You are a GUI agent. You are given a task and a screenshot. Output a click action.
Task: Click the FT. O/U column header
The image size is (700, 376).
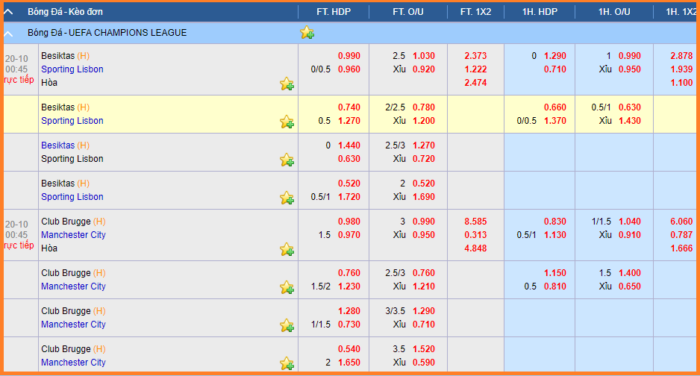(x=408, y=12)
